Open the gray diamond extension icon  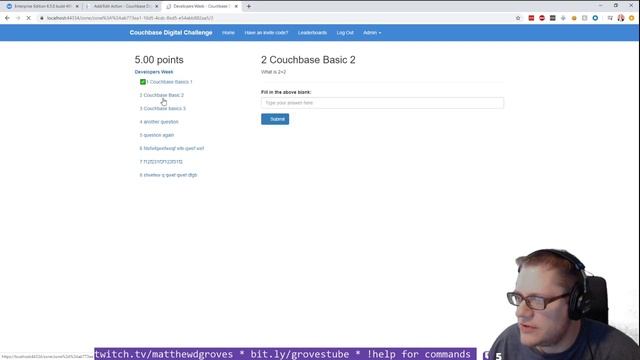tap(563, 18)
